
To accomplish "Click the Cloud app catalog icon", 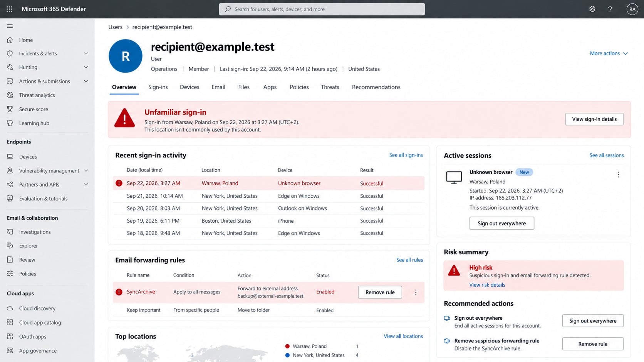I will pyautogui.click(x=10, y=322).
